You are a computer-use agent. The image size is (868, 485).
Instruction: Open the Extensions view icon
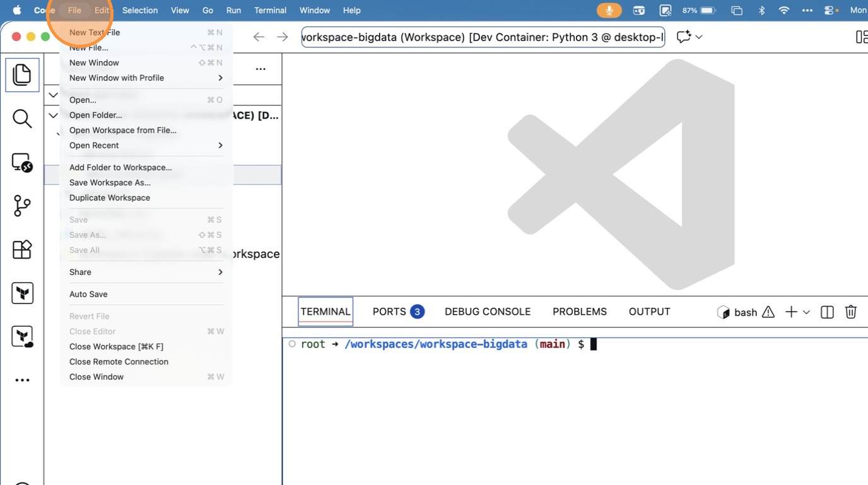[22, 250]
